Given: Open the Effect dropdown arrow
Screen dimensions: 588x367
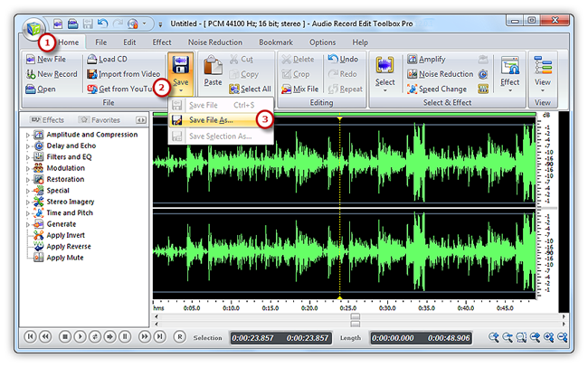Looking at the screenshot, I should (x=510, y=90).
